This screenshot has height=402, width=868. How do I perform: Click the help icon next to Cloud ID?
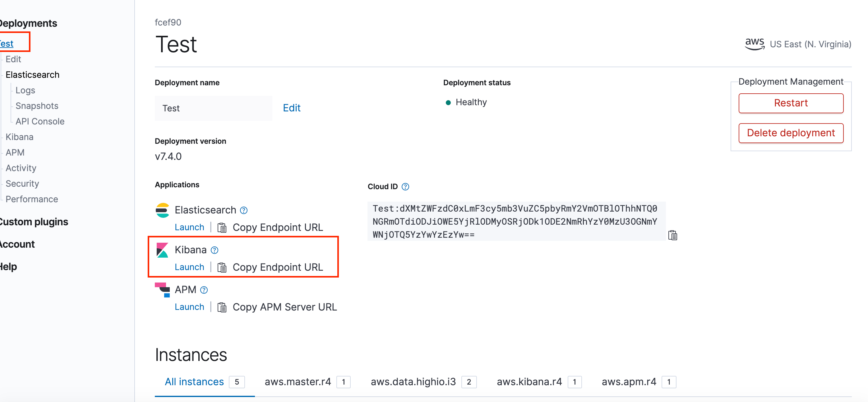[405, 186]
